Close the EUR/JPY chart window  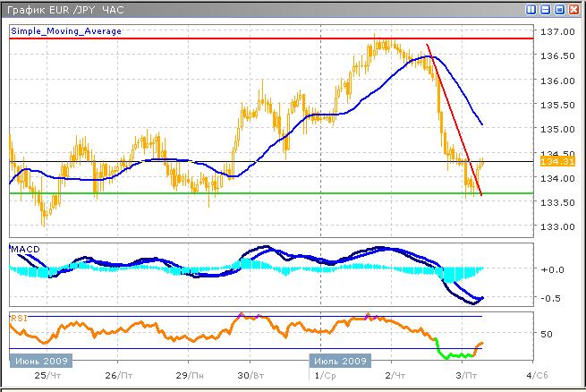coord(574,9)
